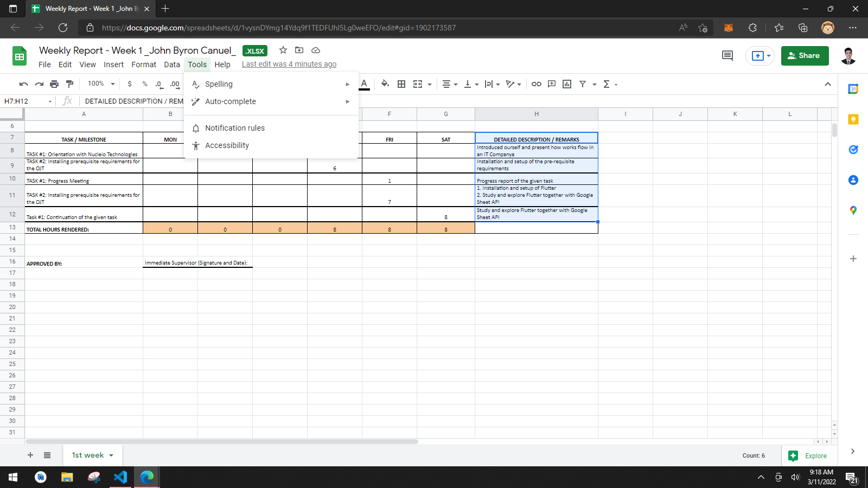Hide the menus with collapse arrow

point(828,84)
